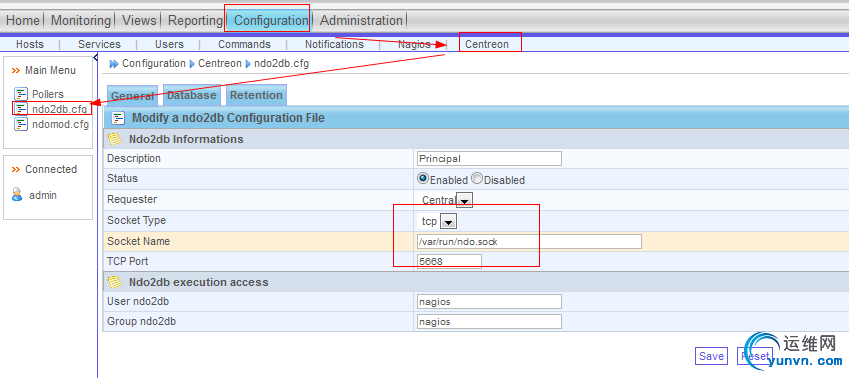
Task: Click the Configuration breadcrumb link
Action: (x=154, y=63)
